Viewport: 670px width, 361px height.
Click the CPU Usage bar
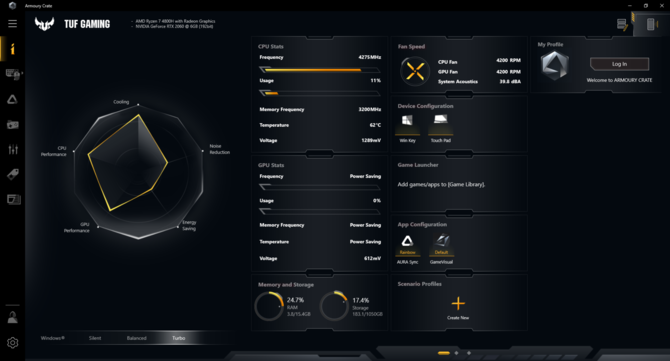pyautogui.click(x=320, y=93)
